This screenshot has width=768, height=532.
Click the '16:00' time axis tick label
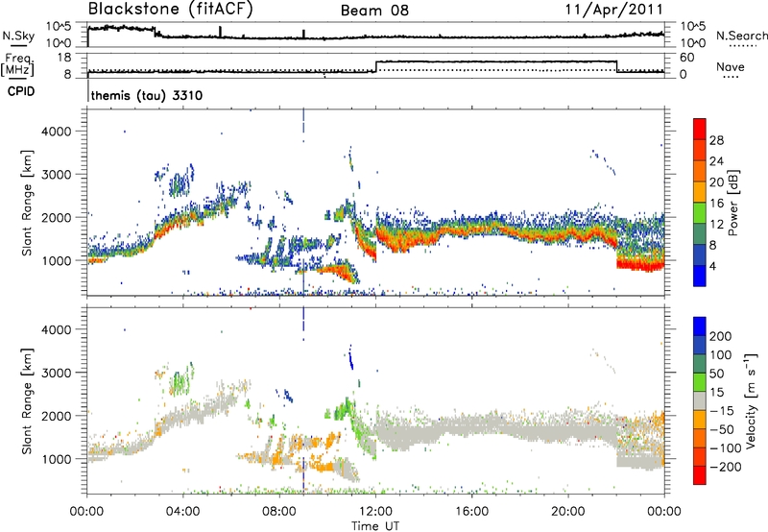coord(471,512)
